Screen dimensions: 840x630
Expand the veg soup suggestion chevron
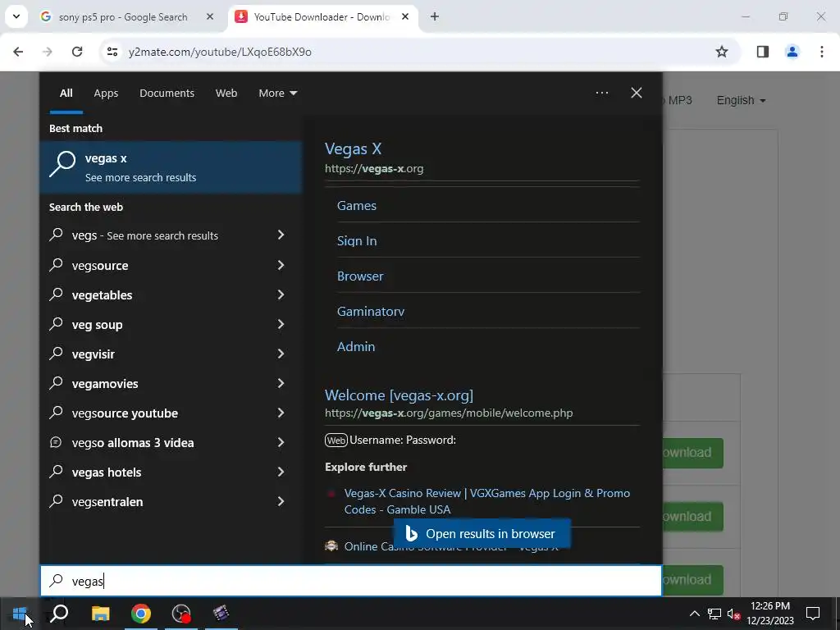[x=281, y=323]
